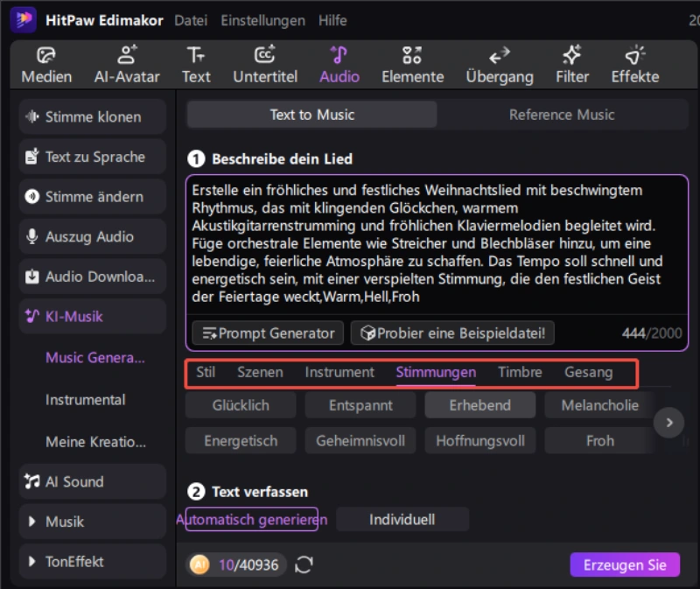The height and width of the screenshot is (589, 700).
Task: Open Auszug Audio in the sidebar
Action: [x=93, y=236]
